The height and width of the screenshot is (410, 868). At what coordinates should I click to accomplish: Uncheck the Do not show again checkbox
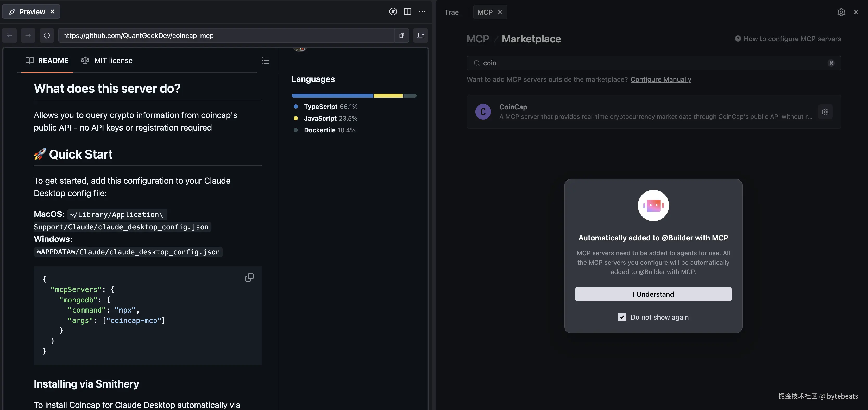[x=622, y=317]
